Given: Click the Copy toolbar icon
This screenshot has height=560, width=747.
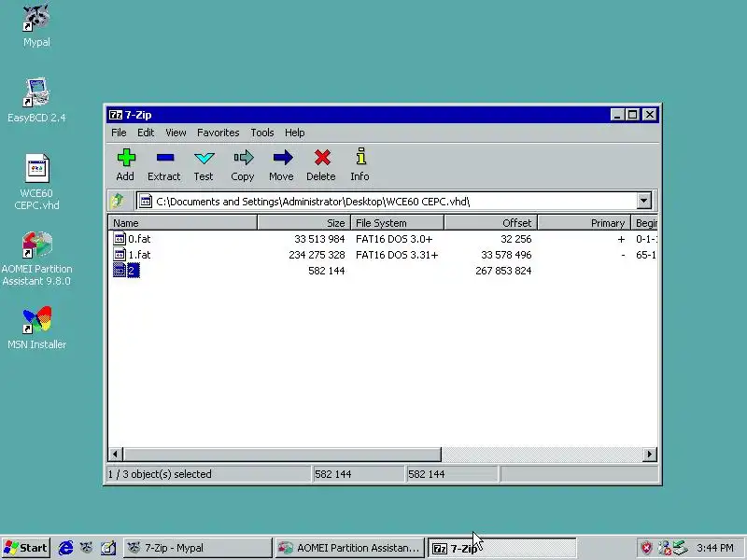Looking at the screenshot, I should pos(244,158).
